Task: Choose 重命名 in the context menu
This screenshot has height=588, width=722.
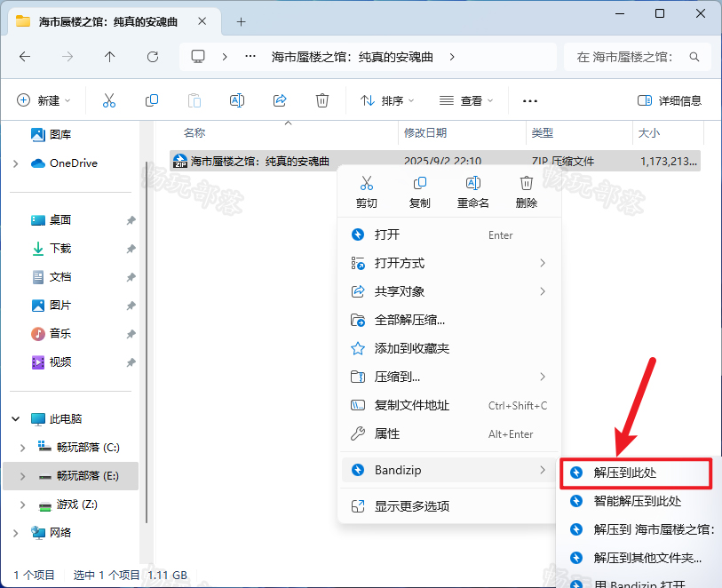Action: 472,192
